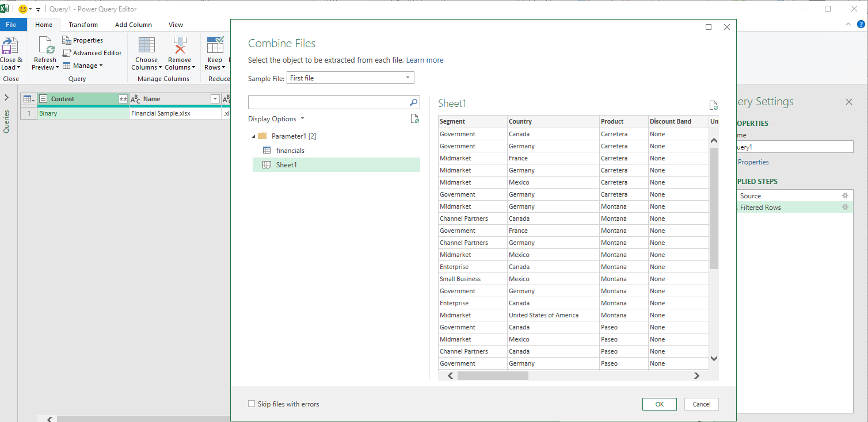Image resolution: width=868 pixels, height=422 pixels.
Task: Maximize the Combine Files dialog
Action: click(x=709, y=27)
